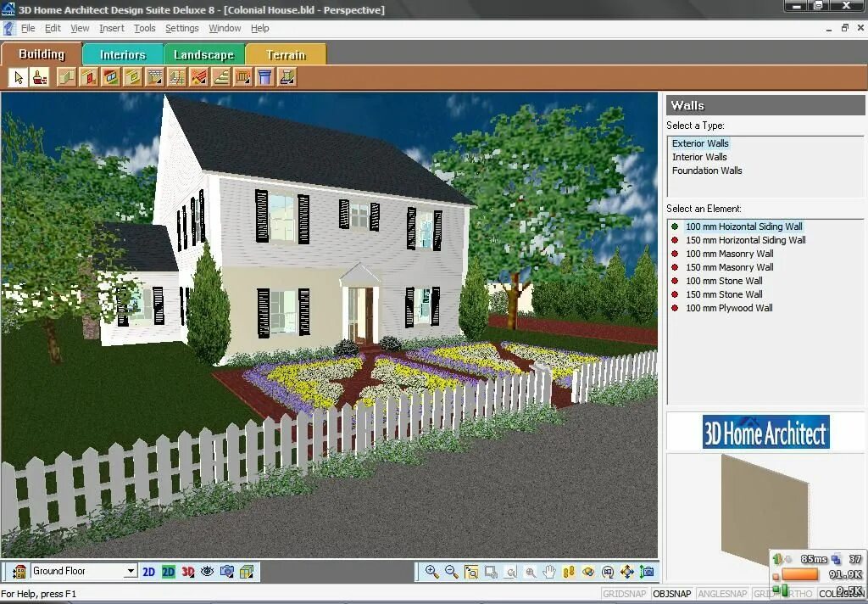The height and width of the screenshot is (604, 868).
Task: Toggle GRIDSNAP in the status bar
Action: point(624,594)
